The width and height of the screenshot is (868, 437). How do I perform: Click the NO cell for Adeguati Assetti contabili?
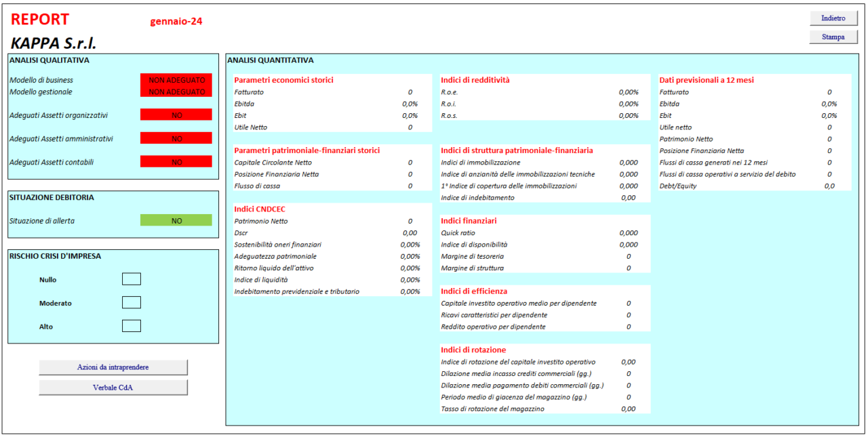[x=176, y=162]
